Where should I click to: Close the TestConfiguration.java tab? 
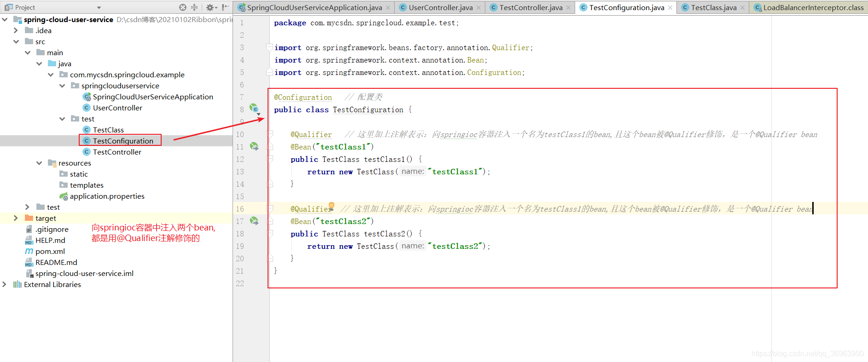670,8
